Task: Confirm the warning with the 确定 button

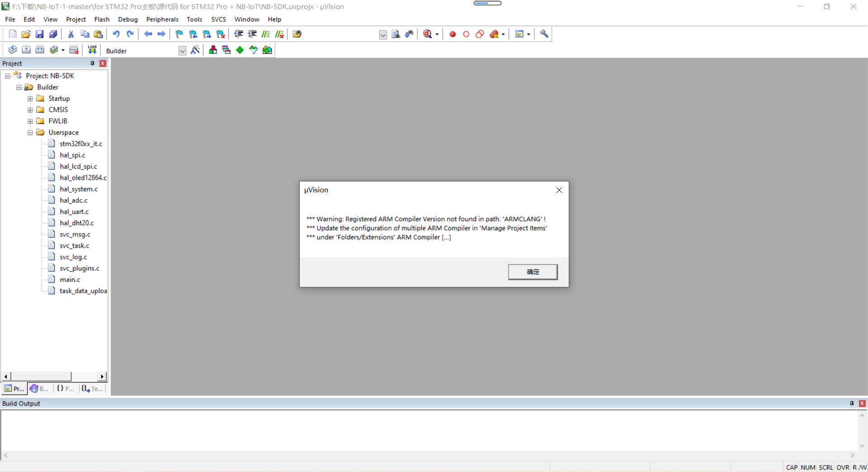Action: (x=533, y=272)
